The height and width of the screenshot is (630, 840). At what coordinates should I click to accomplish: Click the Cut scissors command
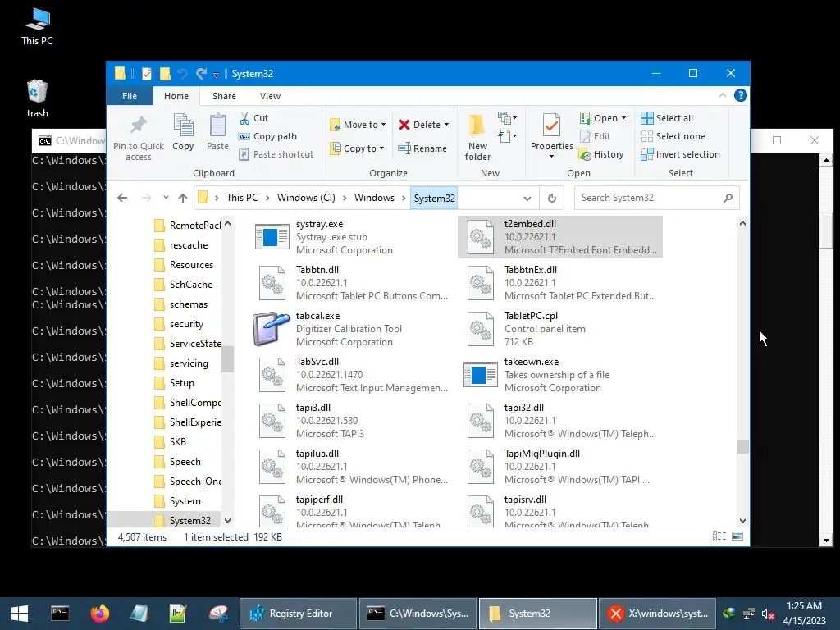[253, 118]
